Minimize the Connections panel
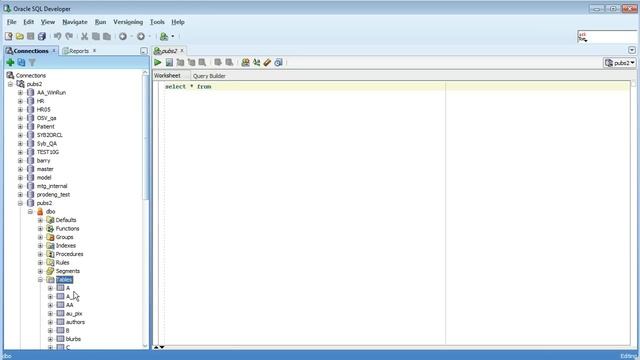Viewport: 640px width, 360px height. pyautogui.click(x=144, y=51)
